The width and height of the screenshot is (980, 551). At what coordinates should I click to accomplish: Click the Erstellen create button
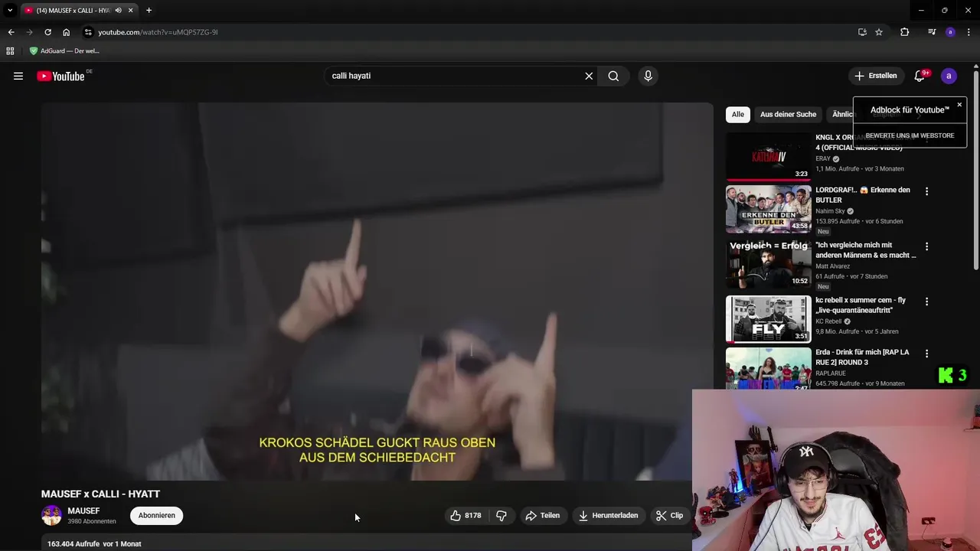coord(875,76)
